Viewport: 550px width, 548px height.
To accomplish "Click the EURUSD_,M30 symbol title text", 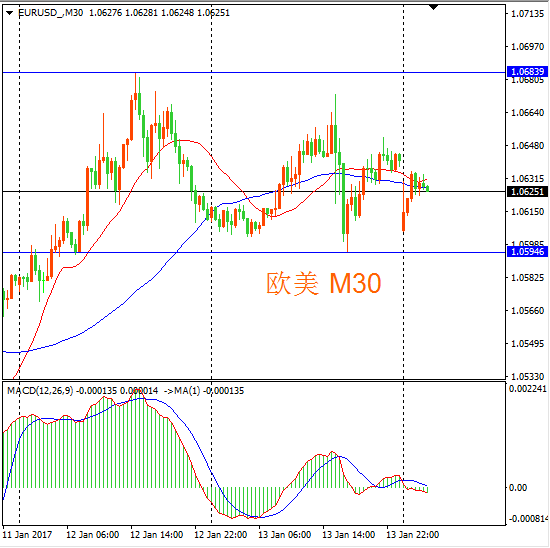I will [51, 13].
